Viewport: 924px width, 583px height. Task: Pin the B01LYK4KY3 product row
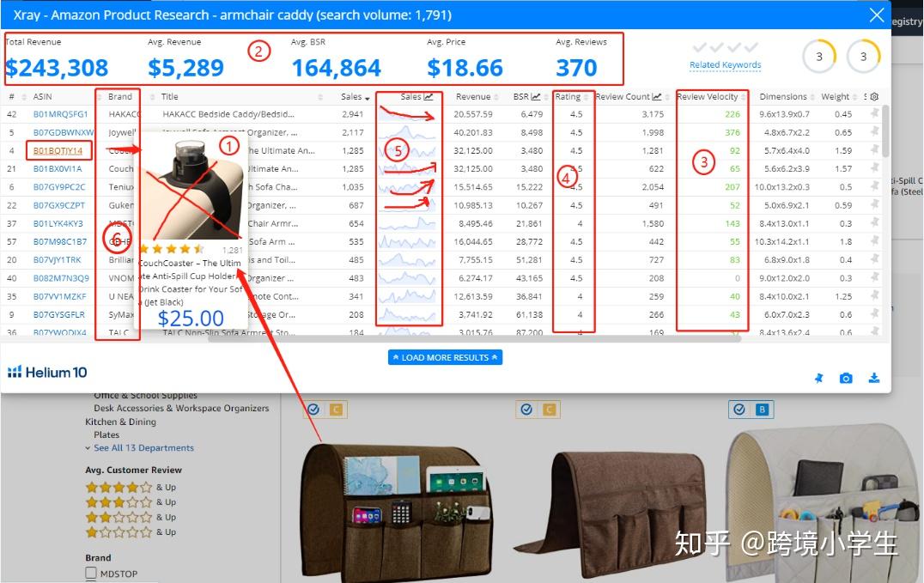pos(874,222)
